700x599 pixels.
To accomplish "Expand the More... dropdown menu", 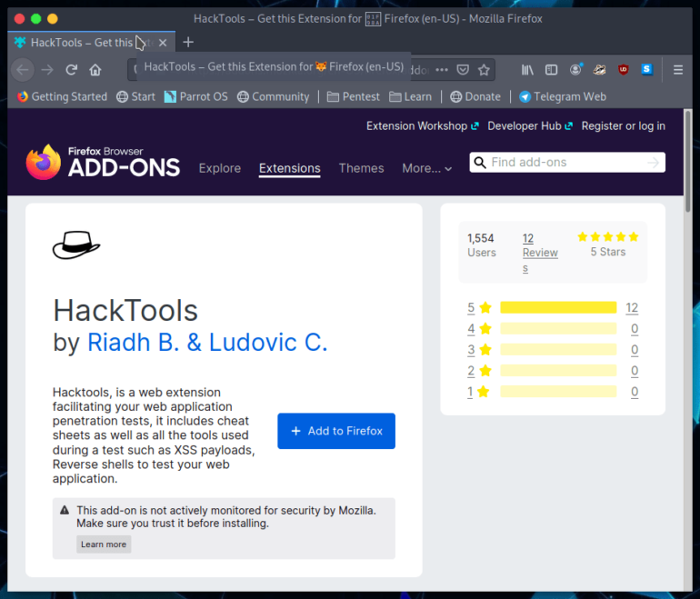I will tap(426, 168).
